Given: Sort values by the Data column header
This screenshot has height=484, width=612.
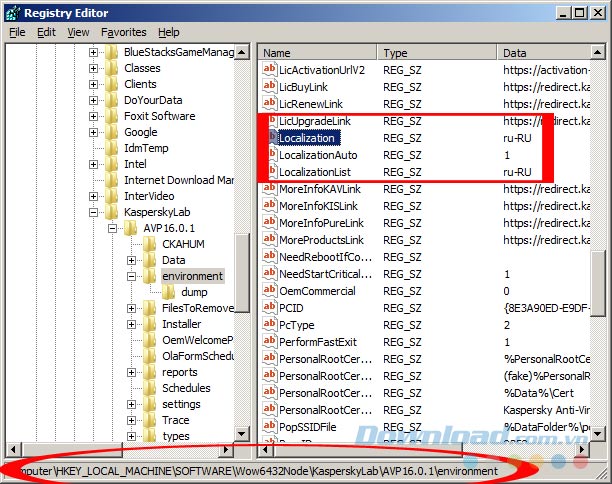Looking at the screenshot, I should tap(544, 53).
